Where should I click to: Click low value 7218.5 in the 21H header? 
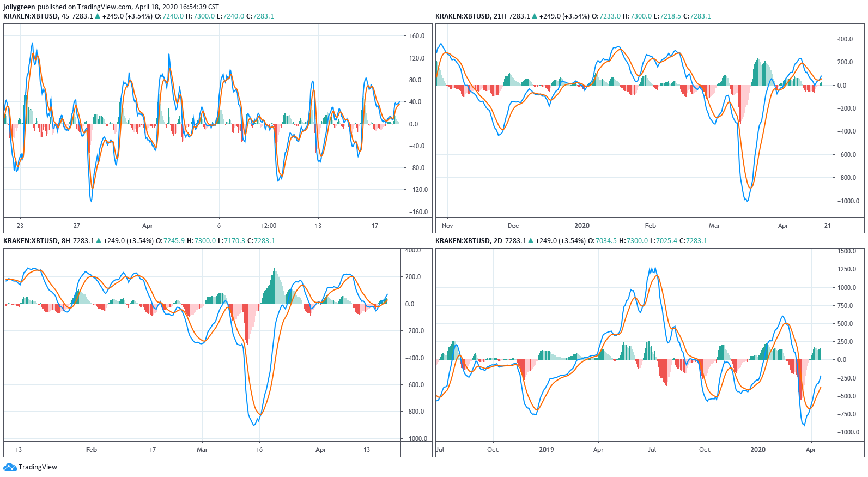[x=670, y=16]
